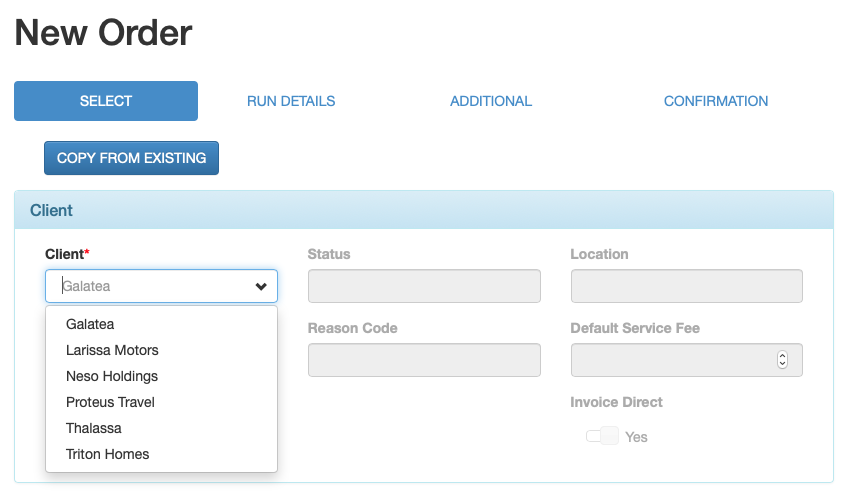853x502 pixels.
Task: Click the SELECT step tab
Action: [106, 101]
